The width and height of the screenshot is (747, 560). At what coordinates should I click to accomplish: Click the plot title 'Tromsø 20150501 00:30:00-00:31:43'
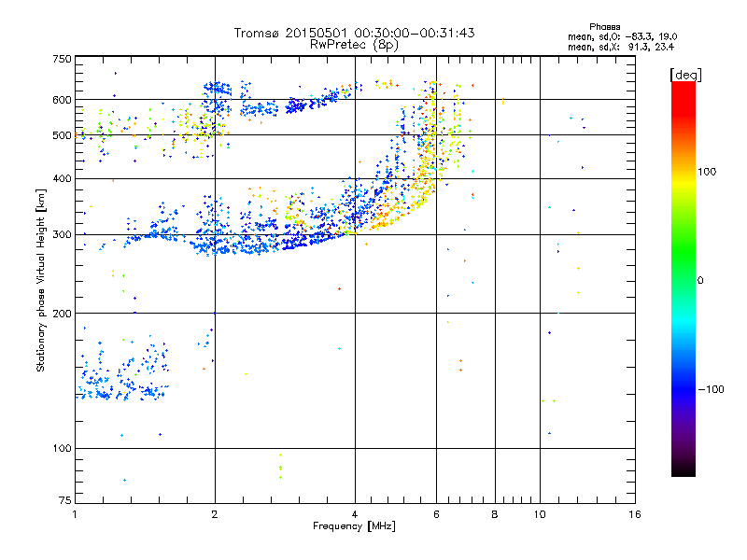point(354,33)
